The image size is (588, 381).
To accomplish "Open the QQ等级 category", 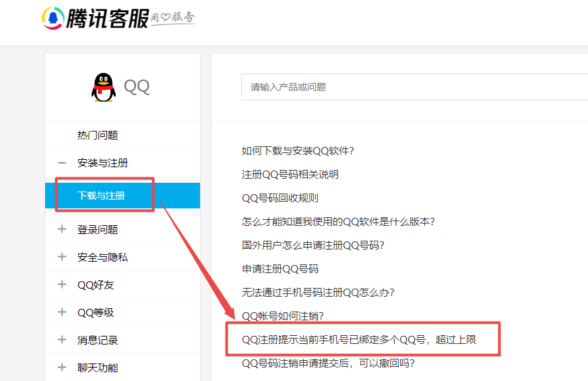I will (95, 312).
